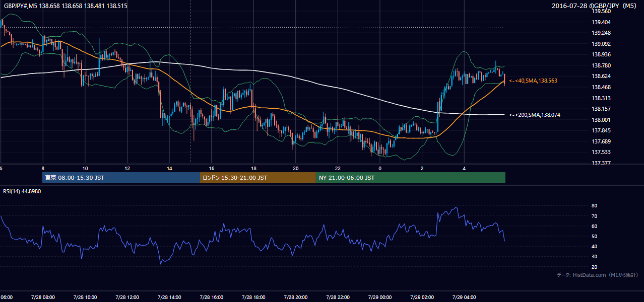
Task: Click hour label 10 on the price chart axis
Action: [85, 168]
